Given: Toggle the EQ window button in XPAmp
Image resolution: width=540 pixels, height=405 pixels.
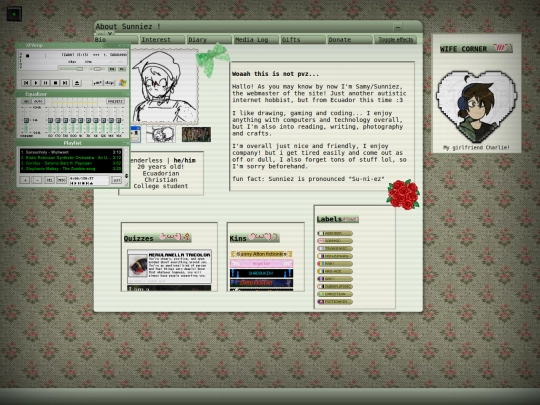Looking at the screenshot, I should (112, 69).
